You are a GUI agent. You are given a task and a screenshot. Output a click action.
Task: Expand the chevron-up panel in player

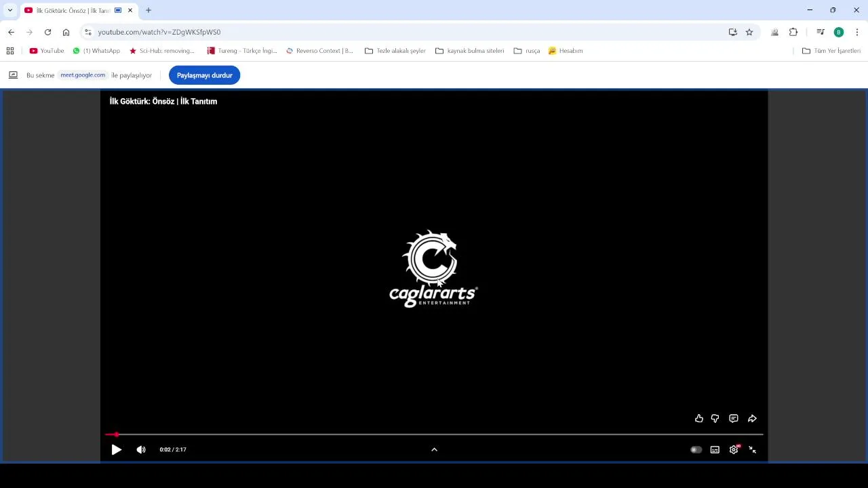pos(434,449)
